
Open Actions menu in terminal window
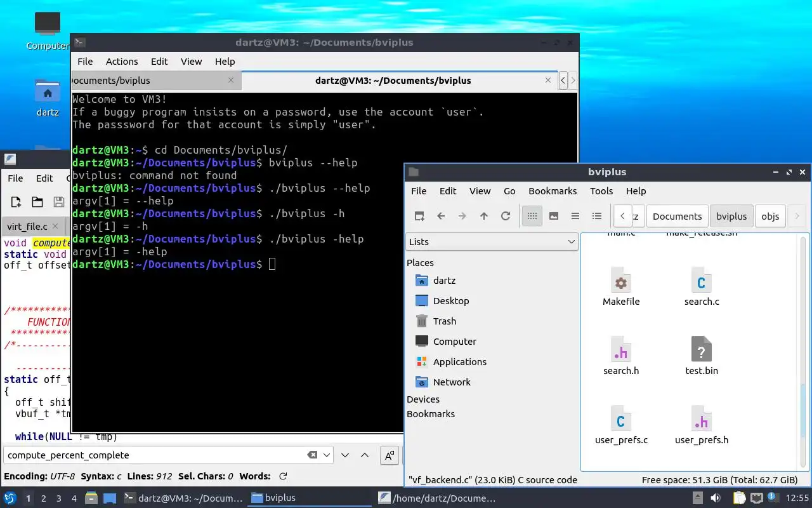click(122, 61)
